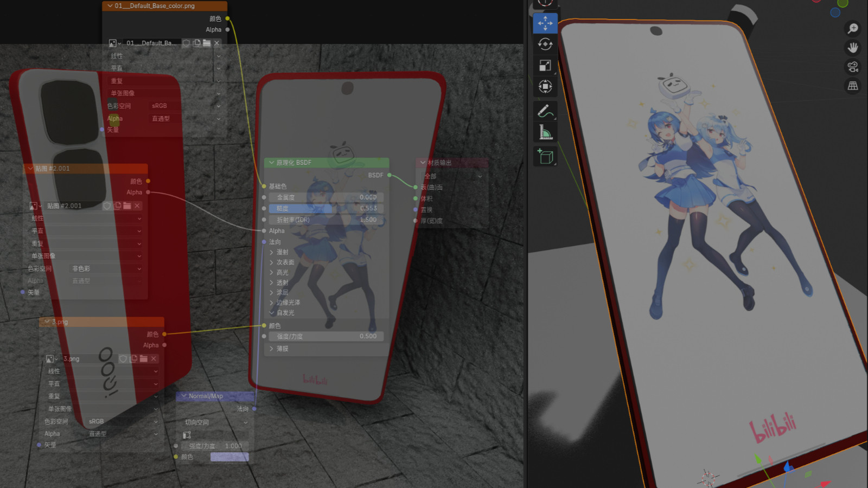
Task: Select the Scale tool
Action: pyautogui.click(x=545, y=66)
